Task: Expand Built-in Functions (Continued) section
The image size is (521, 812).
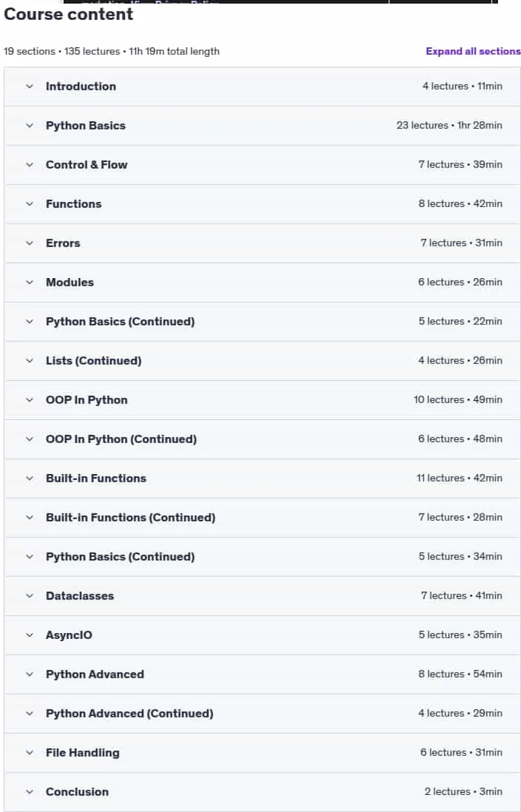Action: click(263, 518)
